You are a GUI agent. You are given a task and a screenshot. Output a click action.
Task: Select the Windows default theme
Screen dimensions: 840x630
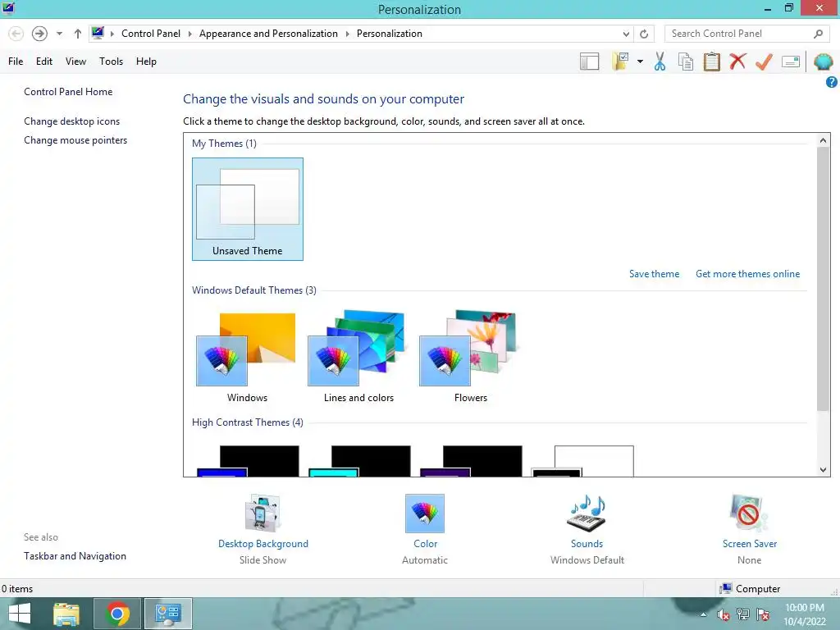(x=247, y=357)
